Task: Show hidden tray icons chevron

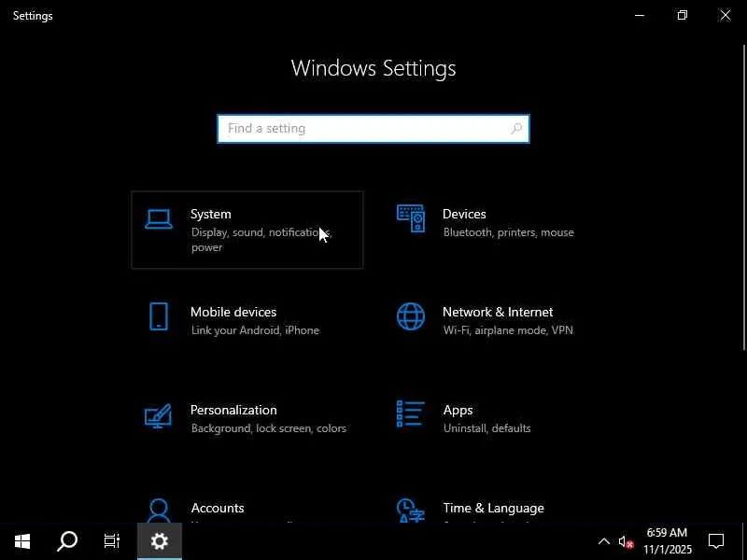Action: [x=603, y=541]
